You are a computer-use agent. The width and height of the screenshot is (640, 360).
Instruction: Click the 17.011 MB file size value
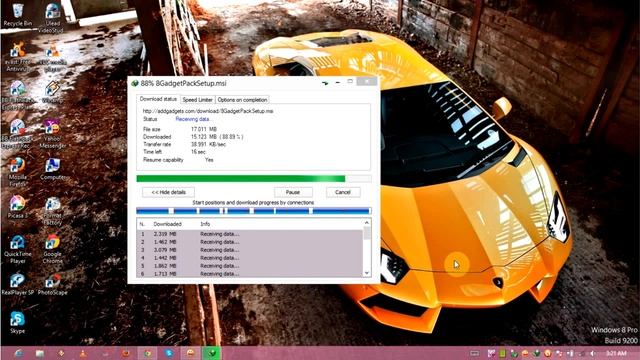(x=204, y=129)
